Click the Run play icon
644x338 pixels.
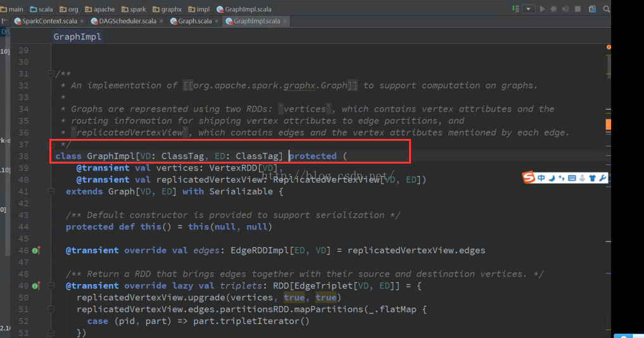pos(542,9)
